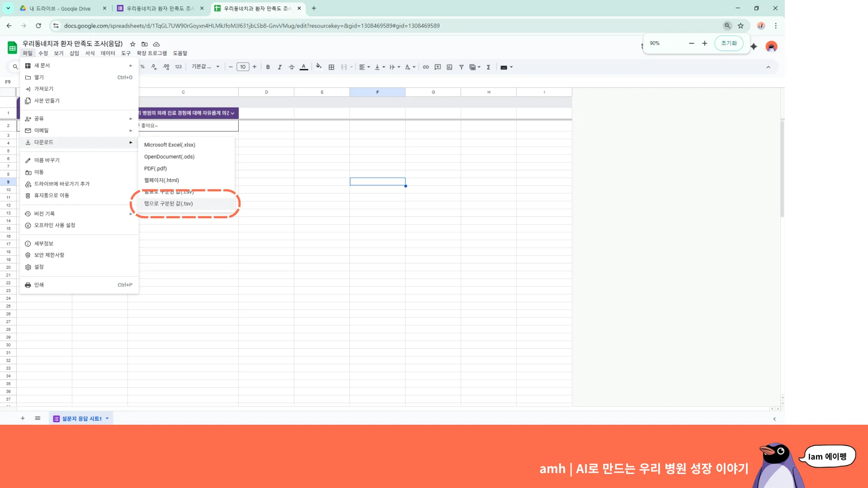Toggle bold formatting in toolbar
The width and height of the screenshot is (868, 488).
coord(268,67)
